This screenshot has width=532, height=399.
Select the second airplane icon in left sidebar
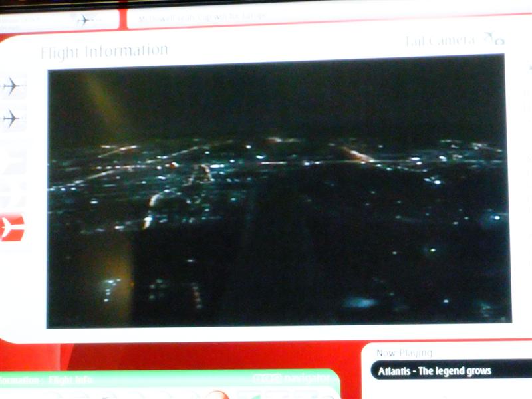[12, 119]
